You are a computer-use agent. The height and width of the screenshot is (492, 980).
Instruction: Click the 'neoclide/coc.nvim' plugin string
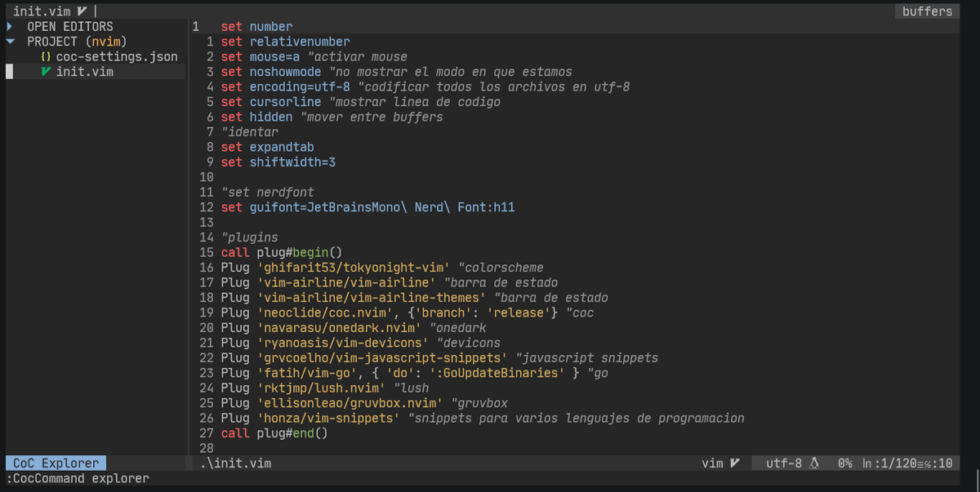pos(325,313)
